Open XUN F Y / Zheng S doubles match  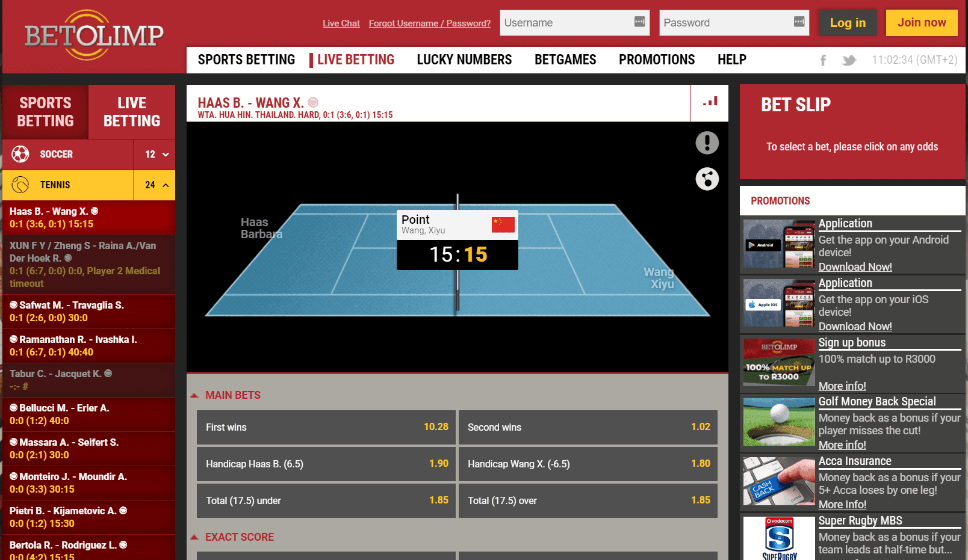88,265
